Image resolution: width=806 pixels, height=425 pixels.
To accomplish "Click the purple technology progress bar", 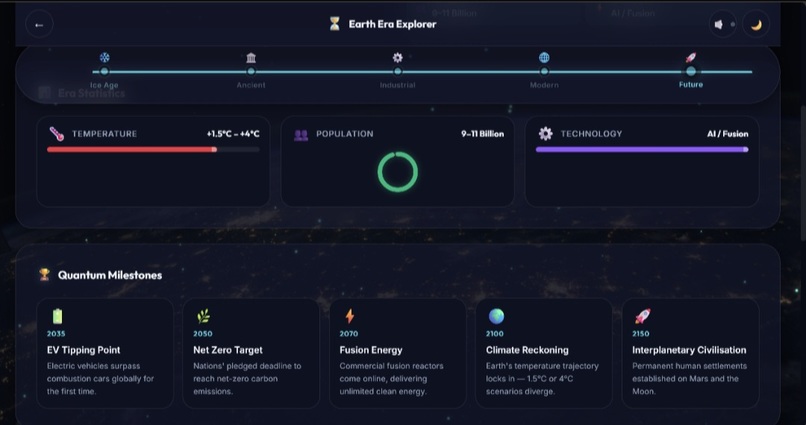I will click(x=642, y=150).
